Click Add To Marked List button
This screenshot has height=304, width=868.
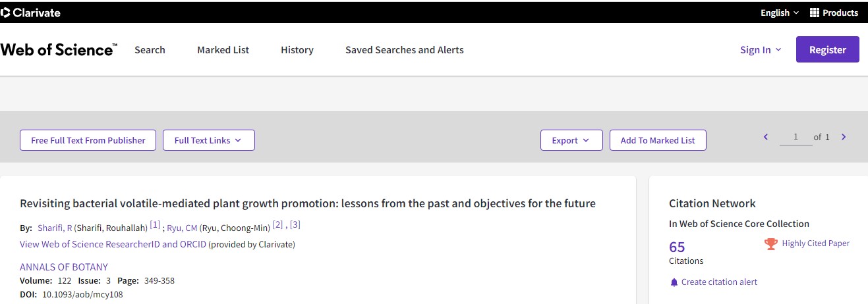pyautogui.click(x=657, y=140)
